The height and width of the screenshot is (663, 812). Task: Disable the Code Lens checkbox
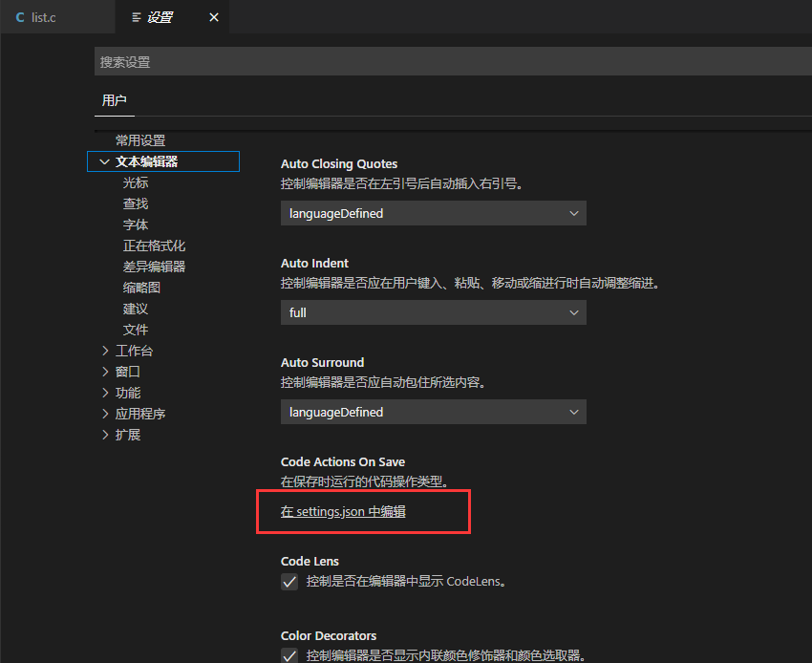click(288, 582)
